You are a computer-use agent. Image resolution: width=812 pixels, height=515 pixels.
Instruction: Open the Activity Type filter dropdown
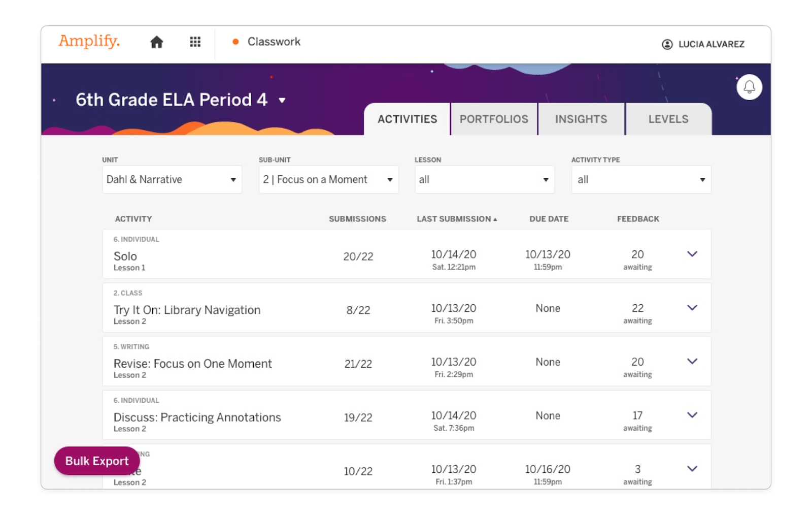pos(640,179)
